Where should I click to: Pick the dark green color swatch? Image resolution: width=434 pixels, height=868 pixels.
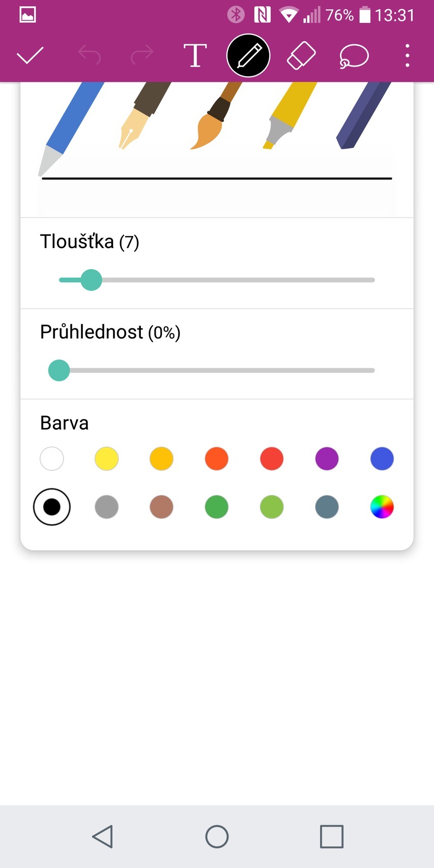217,507
